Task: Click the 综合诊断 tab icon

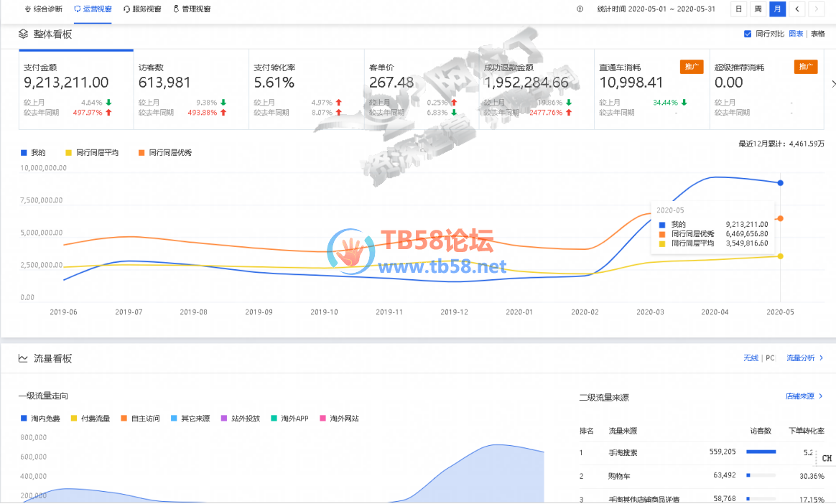Action: (x=28, y=9)
